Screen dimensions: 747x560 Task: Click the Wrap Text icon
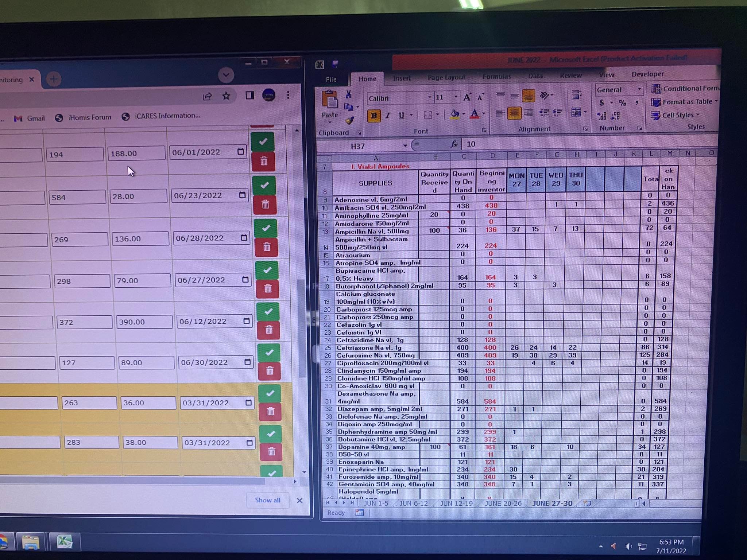coord(576,96)
